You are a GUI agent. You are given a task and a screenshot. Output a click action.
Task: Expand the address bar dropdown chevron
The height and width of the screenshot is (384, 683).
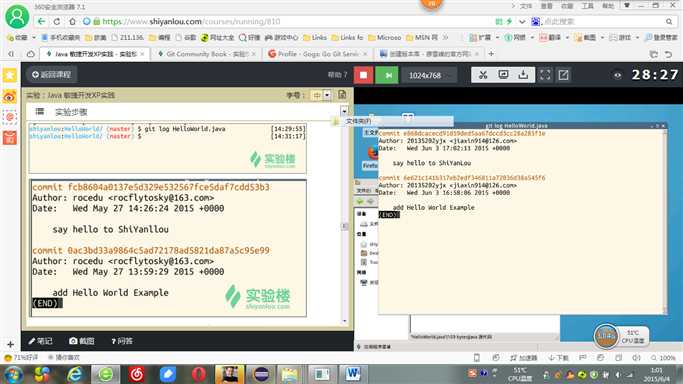tap(522, 21)
